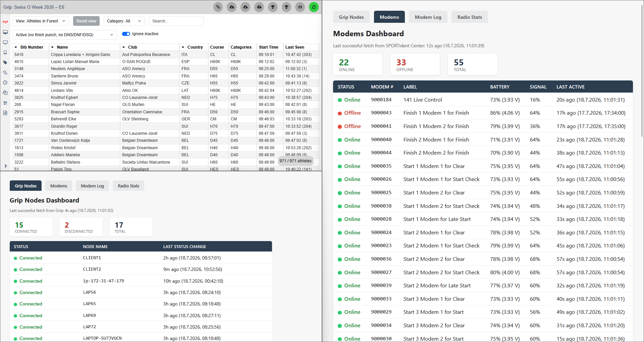
Task: Click modem number 9000043
Action: click(381, 113)
